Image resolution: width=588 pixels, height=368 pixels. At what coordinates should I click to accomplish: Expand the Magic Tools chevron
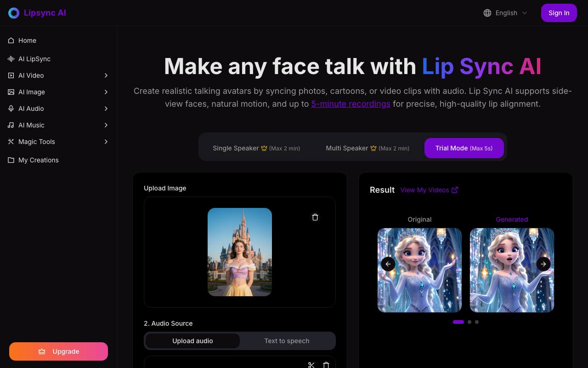106,142
